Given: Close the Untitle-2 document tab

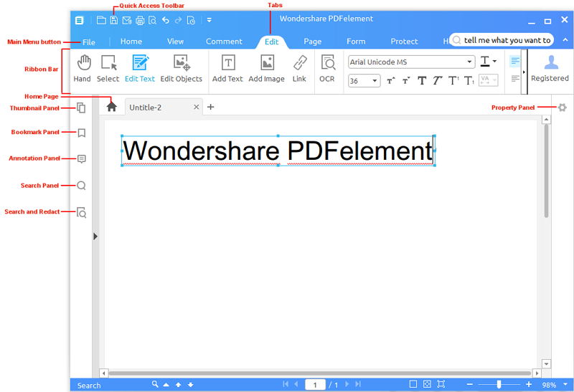Looking at the screenshot, I should (x=197, y=107).
